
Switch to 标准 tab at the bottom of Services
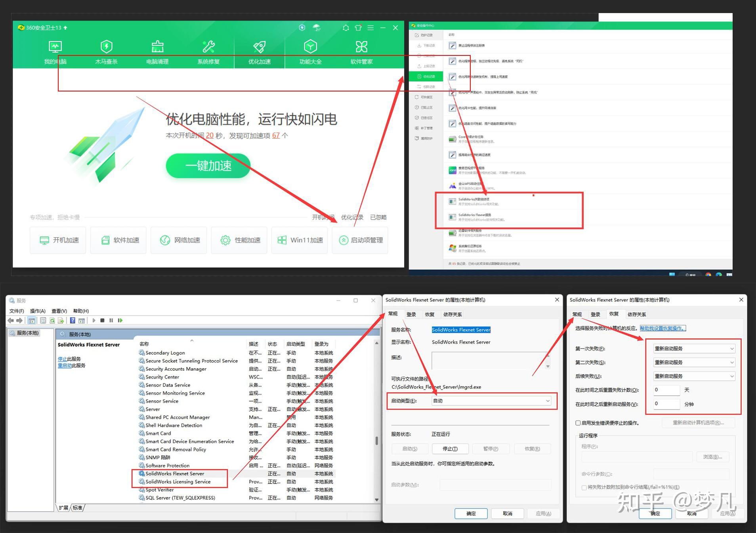tap(78, 508)
